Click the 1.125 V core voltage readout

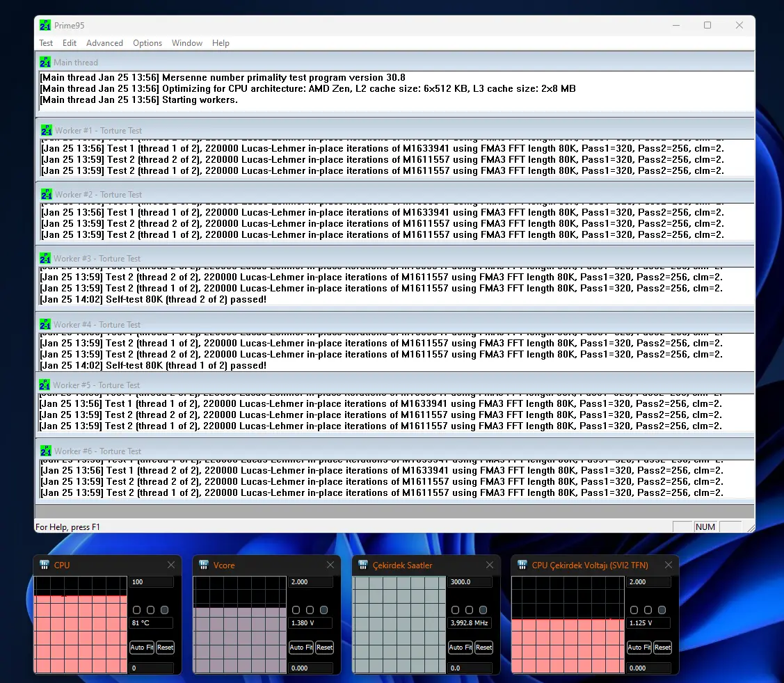pos(649,623)
